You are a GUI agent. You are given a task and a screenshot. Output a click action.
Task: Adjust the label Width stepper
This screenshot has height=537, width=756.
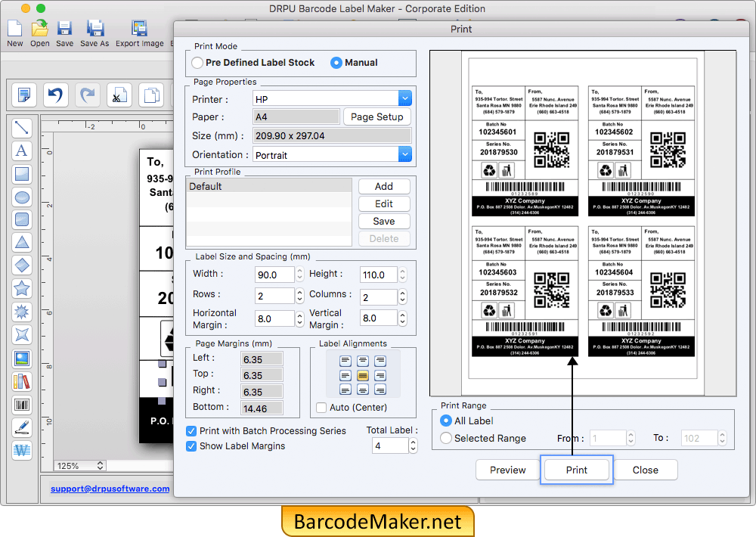tap(300, 275)
